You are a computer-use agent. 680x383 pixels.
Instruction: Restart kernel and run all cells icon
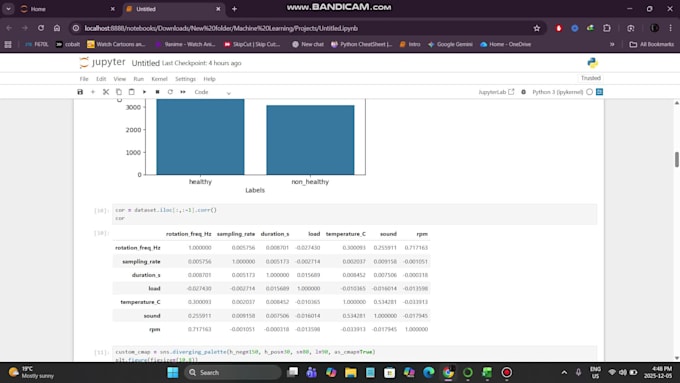click(x=183, y=92)
